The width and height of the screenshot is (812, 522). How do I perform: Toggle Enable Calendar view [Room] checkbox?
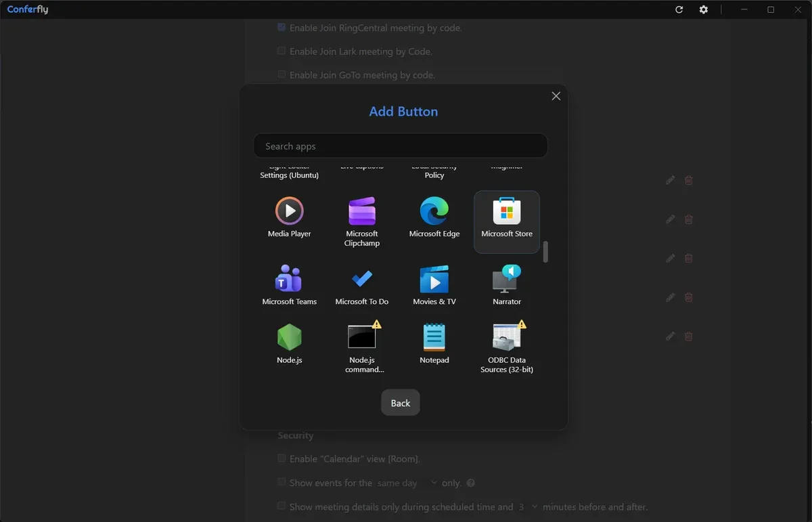(281, 458)
